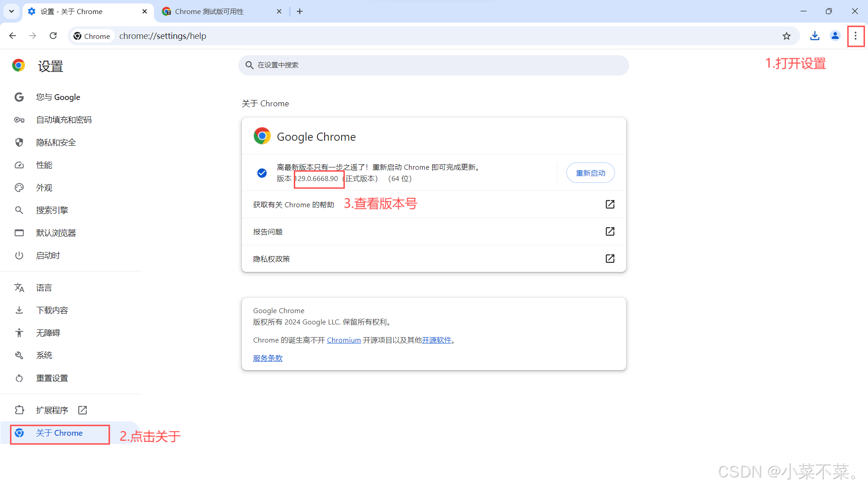Click the 默认浏览器 window icon
The height and width of the screenshot is (486, 868).
(x=19, y=233)
